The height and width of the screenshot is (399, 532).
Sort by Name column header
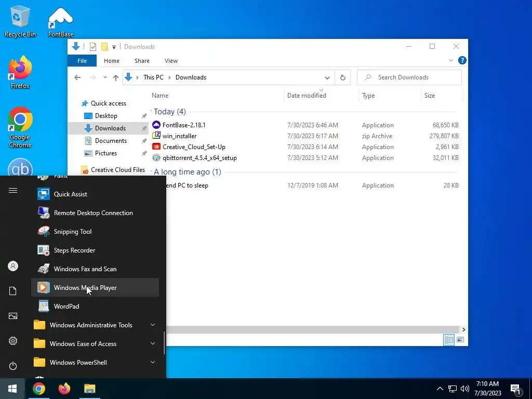[217, 96]
